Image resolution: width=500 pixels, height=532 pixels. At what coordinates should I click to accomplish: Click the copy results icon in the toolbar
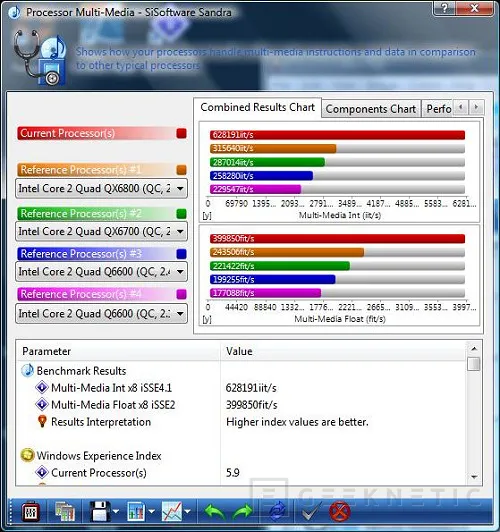pyautogui.click(x=65, y=511)
